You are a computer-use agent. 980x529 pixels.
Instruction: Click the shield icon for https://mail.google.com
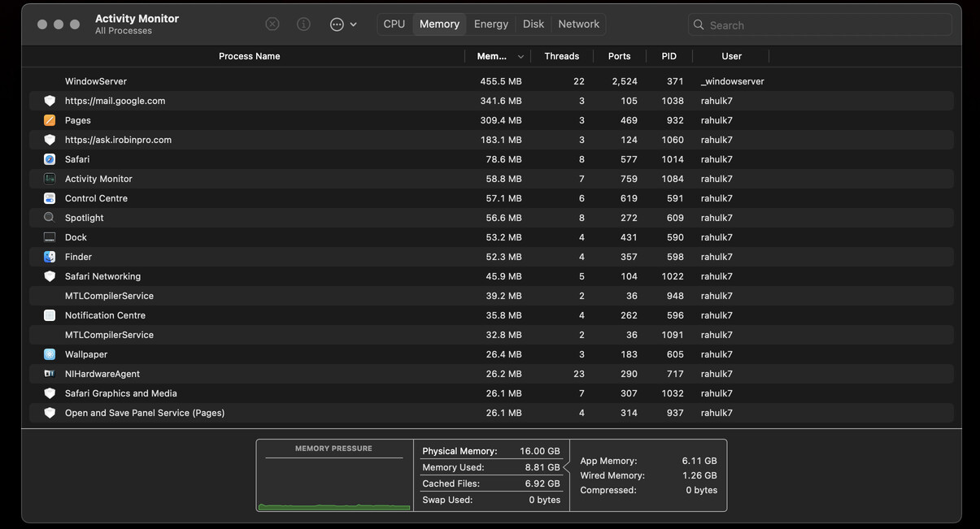pyautogui.click(x=50, y=101)
